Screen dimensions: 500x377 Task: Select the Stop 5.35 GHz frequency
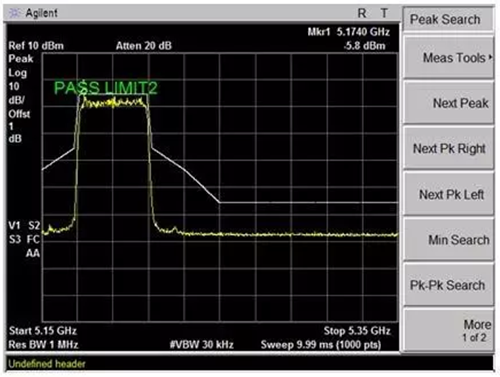pyautogui.click(x=357, y=331)
